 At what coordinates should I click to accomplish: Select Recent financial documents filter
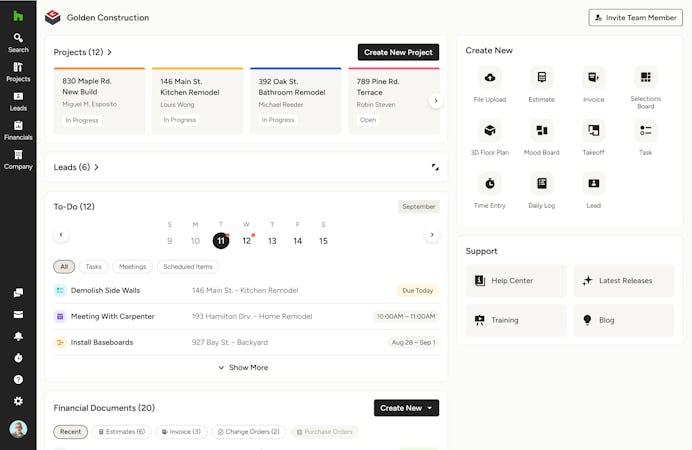coord(71,431)
